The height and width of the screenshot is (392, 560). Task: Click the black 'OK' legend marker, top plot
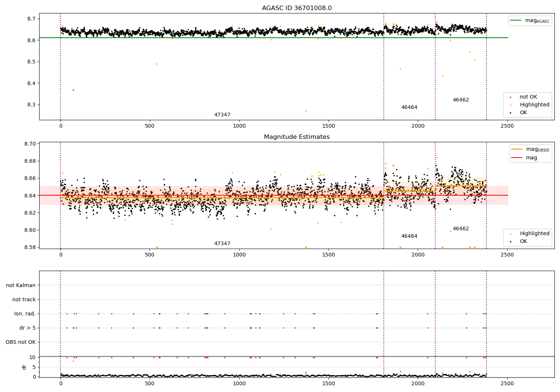(x=510, y=113)
